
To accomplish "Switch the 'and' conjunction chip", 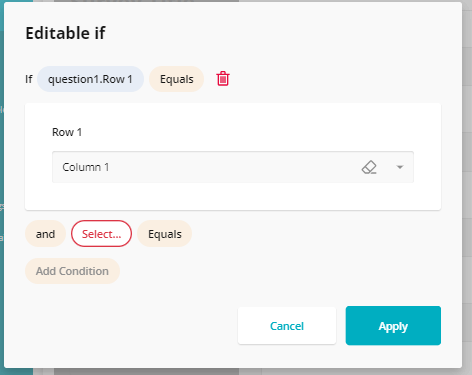I will 45,234.
